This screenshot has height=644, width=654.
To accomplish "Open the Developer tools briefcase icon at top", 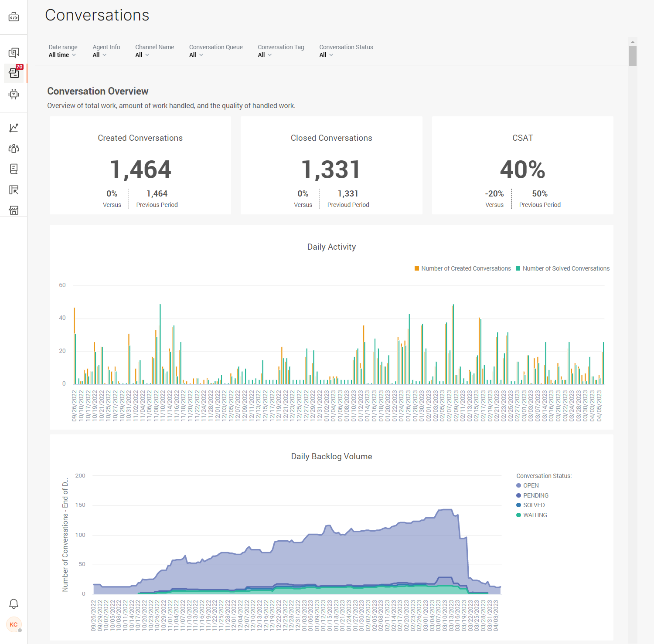I will tap(14, 17).
